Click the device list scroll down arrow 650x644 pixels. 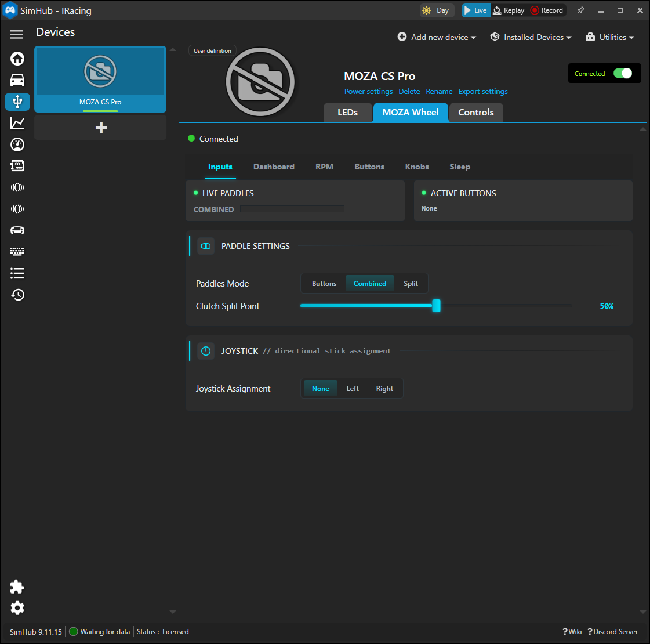click(x=173, y=612)
